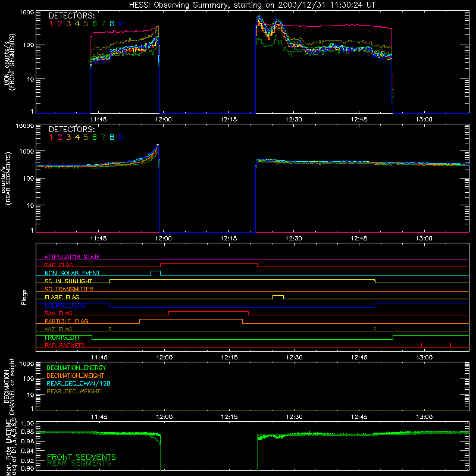Select the REAR_DEC_CHAN/128 legend entry
The width and height of the screenshot is (476, 476).
tap(79, 384)
